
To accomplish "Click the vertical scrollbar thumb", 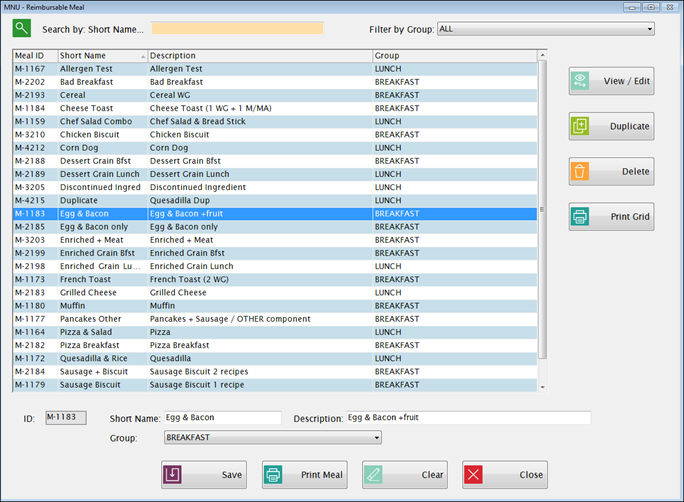I will (542, 209).
